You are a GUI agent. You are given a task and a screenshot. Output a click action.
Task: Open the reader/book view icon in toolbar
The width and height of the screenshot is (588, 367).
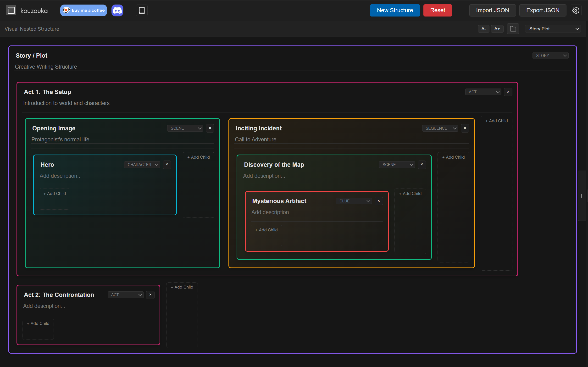click(x=141, y=10)
